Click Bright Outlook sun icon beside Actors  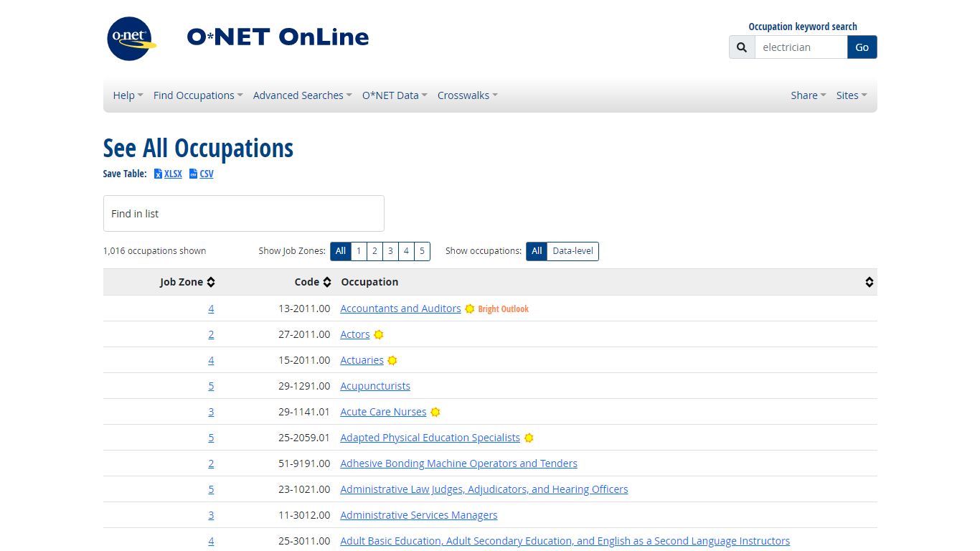[379, 334]
